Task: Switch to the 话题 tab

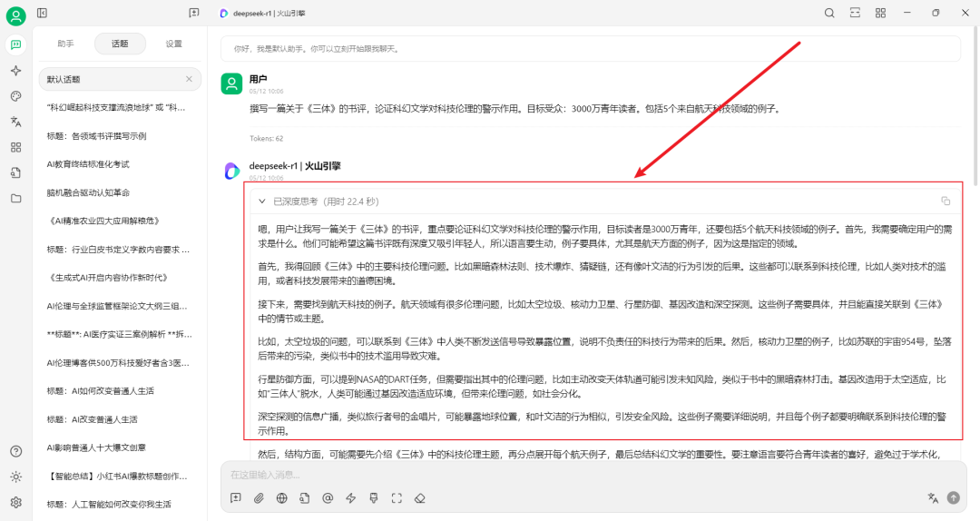Action: coord(120,44)
